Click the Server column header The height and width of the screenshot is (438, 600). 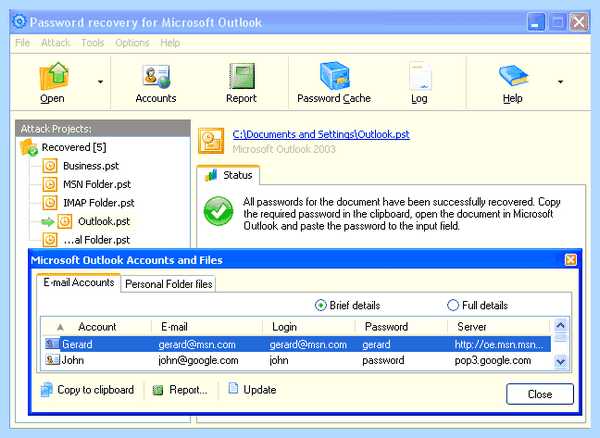pyautogui.click(x=499, y=327)
